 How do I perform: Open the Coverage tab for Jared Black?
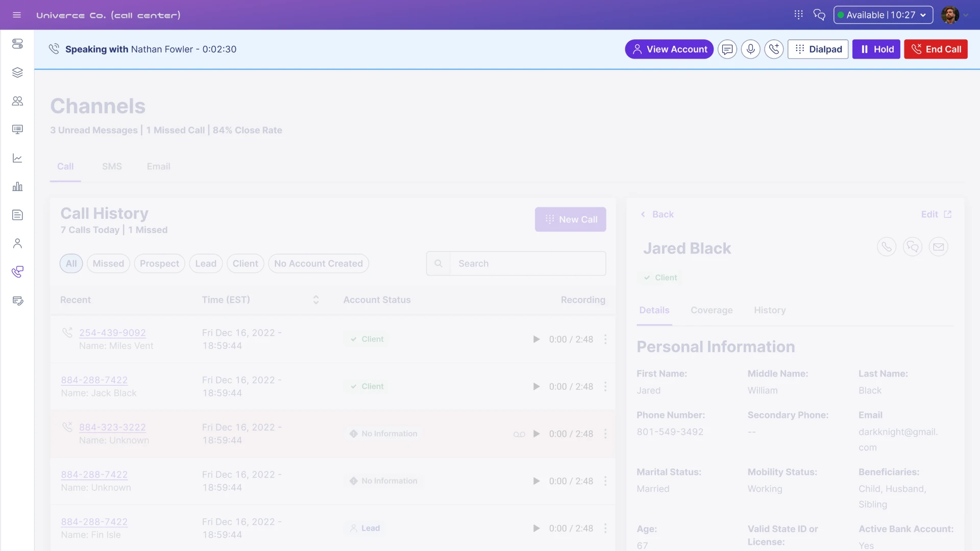coord(712,310)
